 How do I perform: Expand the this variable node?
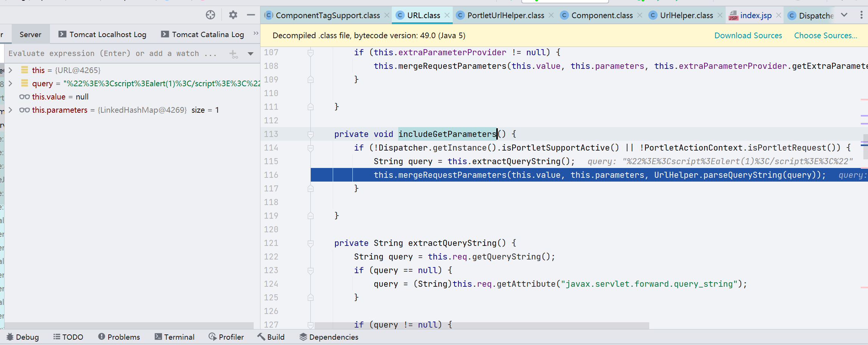pyautogui.click(x=10, y=70)
